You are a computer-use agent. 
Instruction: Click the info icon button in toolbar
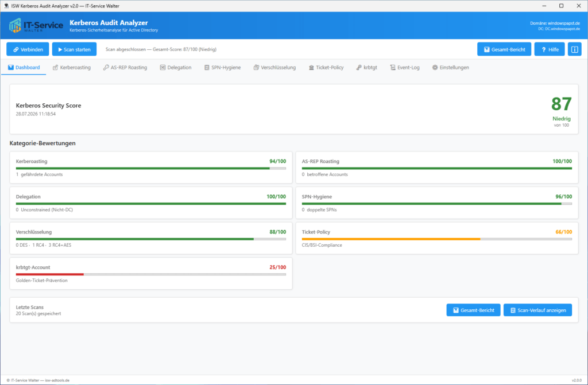point(574,49)
